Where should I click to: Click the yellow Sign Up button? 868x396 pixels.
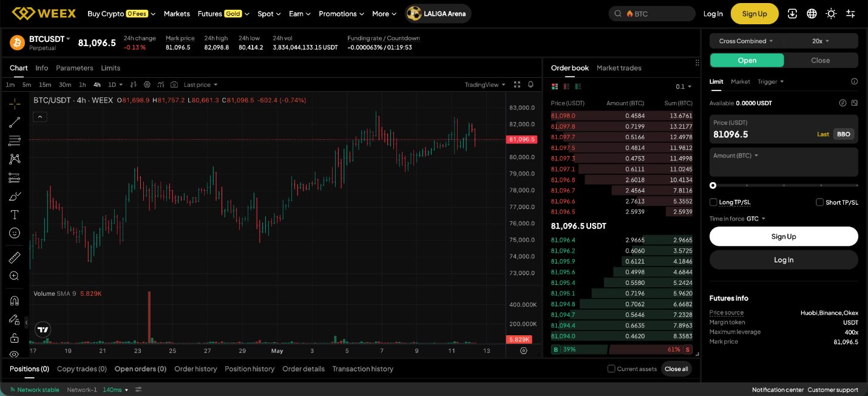(754, 13)
